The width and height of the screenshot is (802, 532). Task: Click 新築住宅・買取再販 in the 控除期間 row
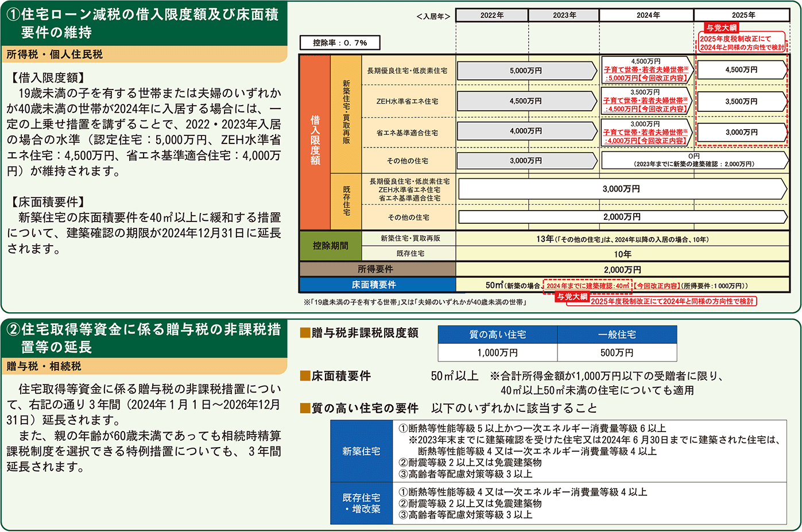(x=410, y=238)
